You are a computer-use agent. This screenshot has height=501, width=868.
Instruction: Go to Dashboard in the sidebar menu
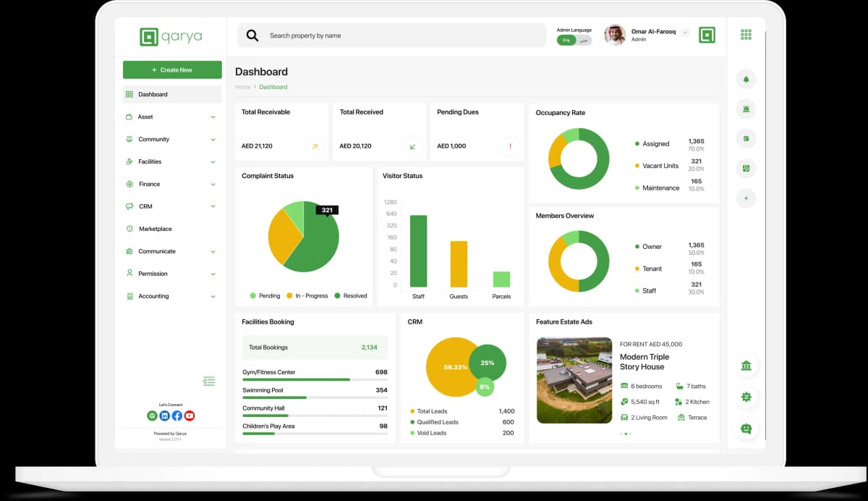(153, 94)
